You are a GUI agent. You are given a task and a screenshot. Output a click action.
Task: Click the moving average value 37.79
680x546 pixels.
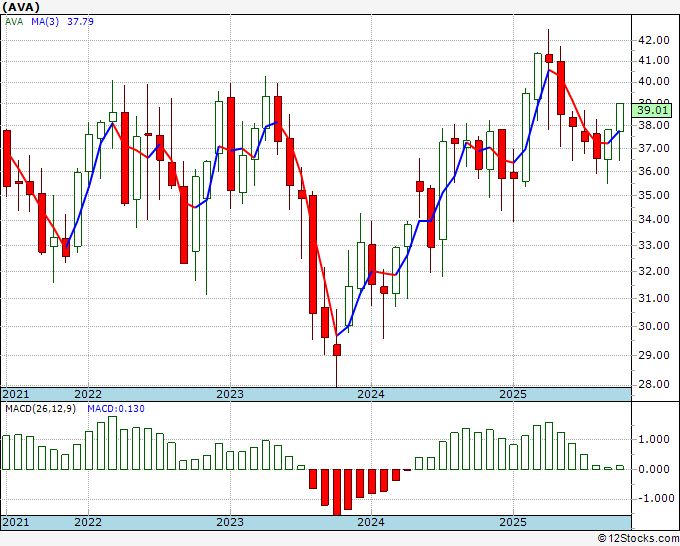(80, 21)
